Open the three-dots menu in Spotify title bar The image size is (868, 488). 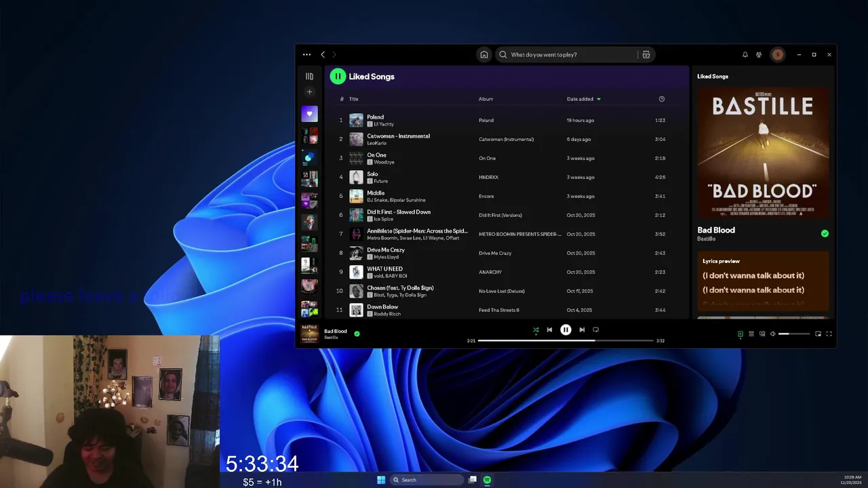point(307,55)
